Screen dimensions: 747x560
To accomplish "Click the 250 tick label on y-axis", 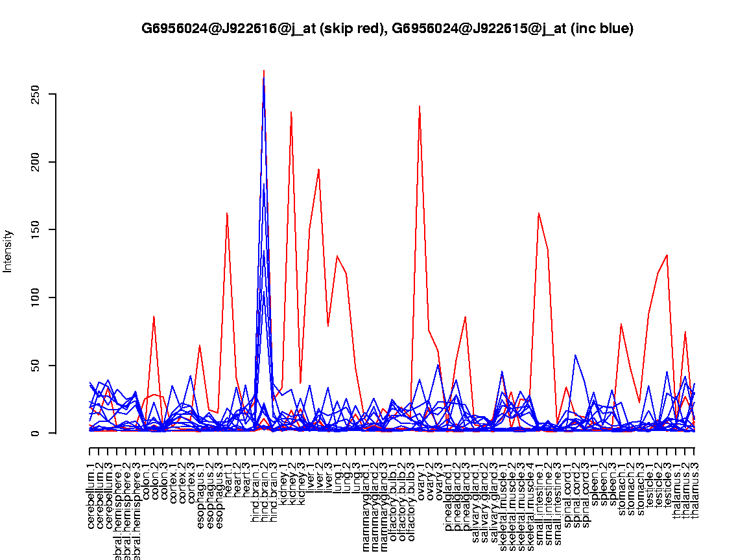I will coord(36,94).
